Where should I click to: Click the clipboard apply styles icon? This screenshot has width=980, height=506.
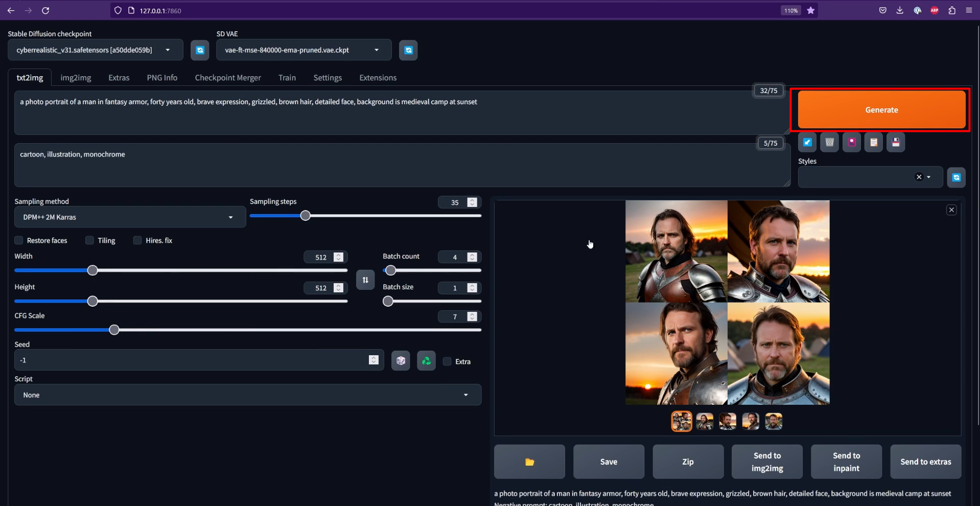pyautogui.click(x=873, y=143)
